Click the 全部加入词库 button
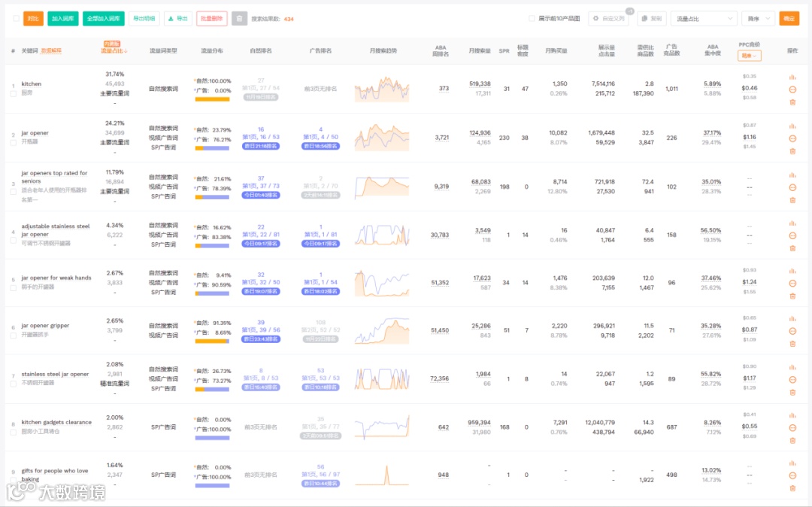 pyautogui.click(x=104, y=19)
